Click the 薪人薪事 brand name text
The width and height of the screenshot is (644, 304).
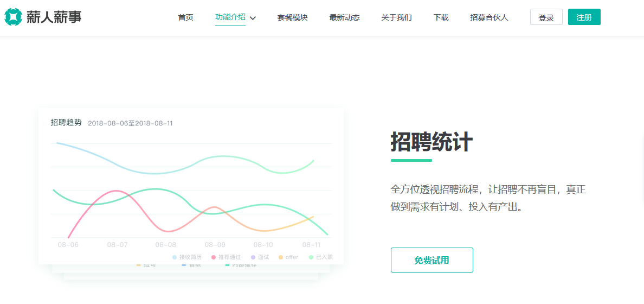tap(54, 17)
